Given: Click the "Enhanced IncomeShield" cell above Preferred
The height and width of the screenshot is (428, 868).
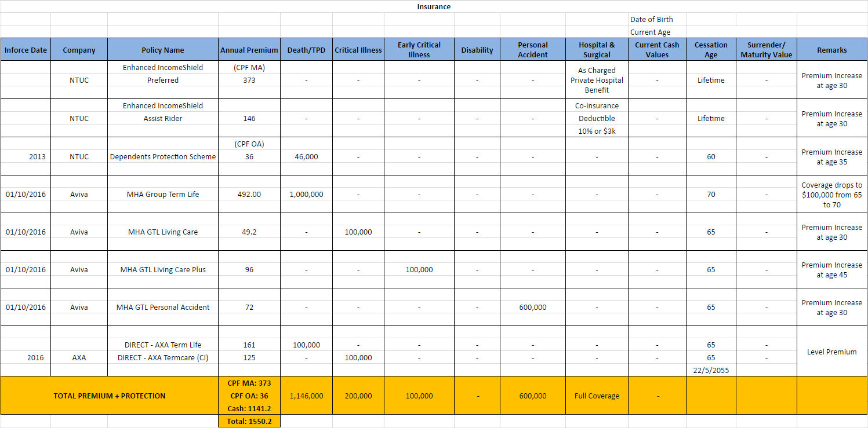Looking at the screenshot, I should (163, 68).
